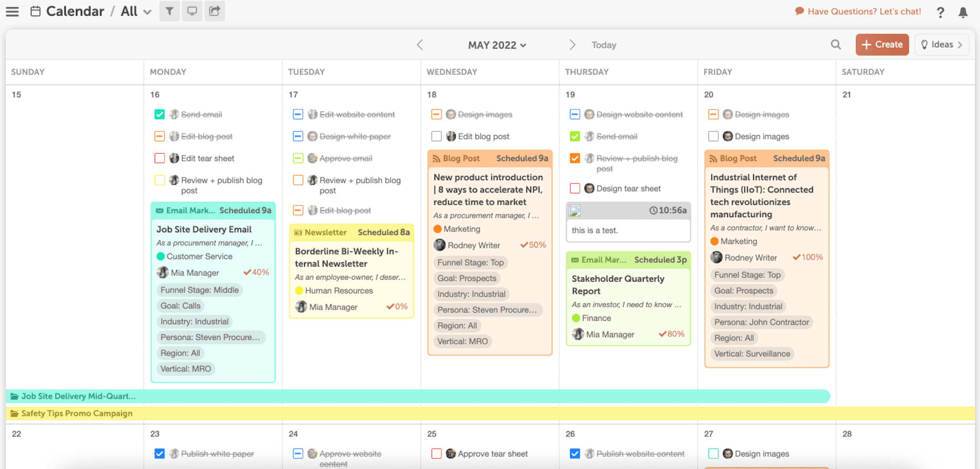The image size is (980, 469).
Task: Go to previous month arrow
Action: 420,45
